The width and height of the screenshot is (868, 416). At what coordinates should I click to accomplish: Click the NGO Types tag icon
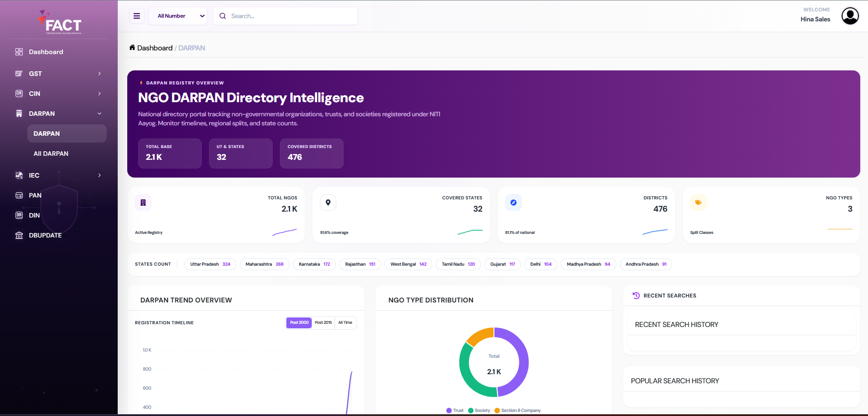point(698,203)
